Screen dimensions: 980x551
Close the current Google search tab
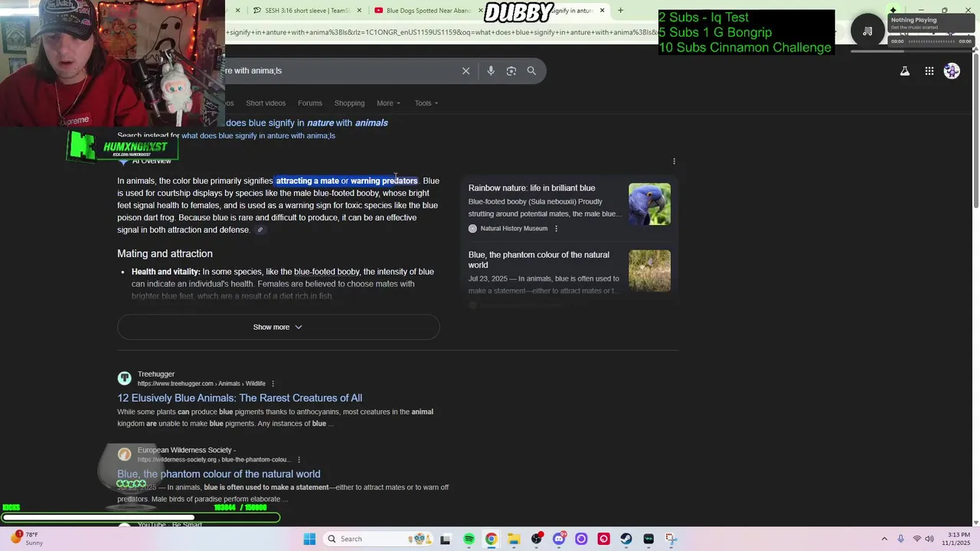tap(602, 11)
